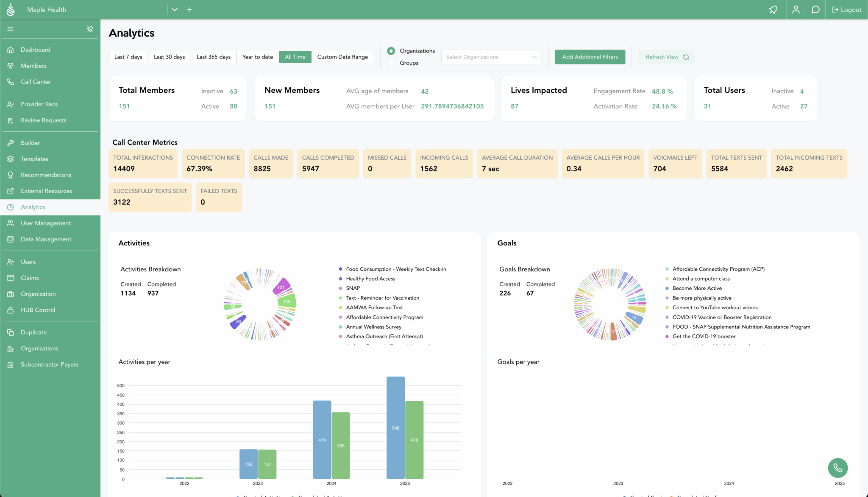Open the Select Organizations dropdown
868x497 pixels.
point(491,57)
